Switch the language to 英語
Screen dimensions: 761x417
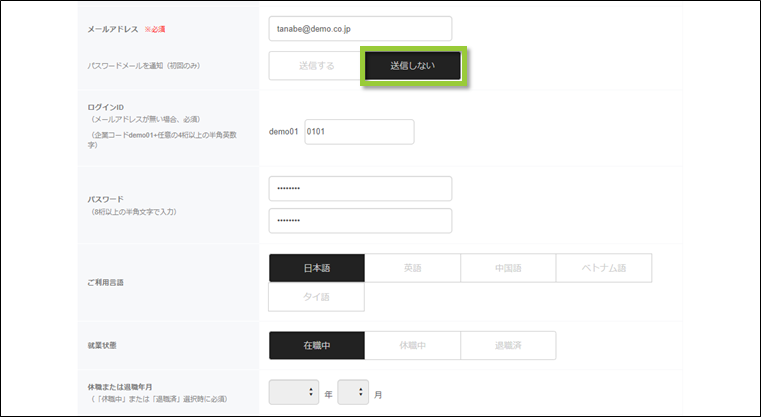(412, 268)
